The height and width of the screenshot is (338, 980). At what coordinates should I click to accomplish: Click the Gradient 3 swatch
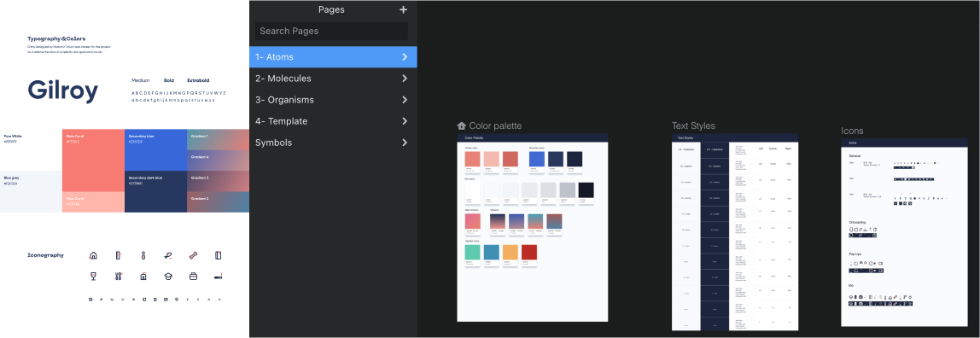pos(219,181)
